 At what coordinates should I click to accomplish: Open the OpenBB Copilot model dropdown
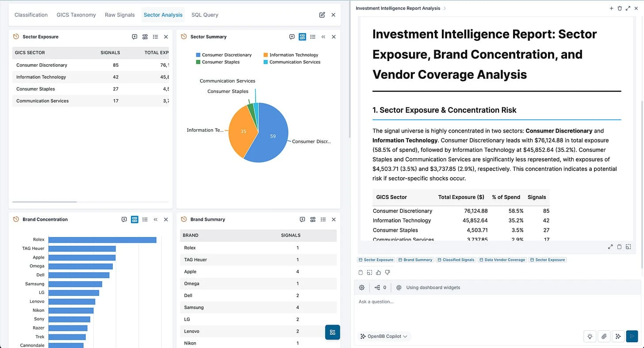pyautogui.click(x=384, y=336)
